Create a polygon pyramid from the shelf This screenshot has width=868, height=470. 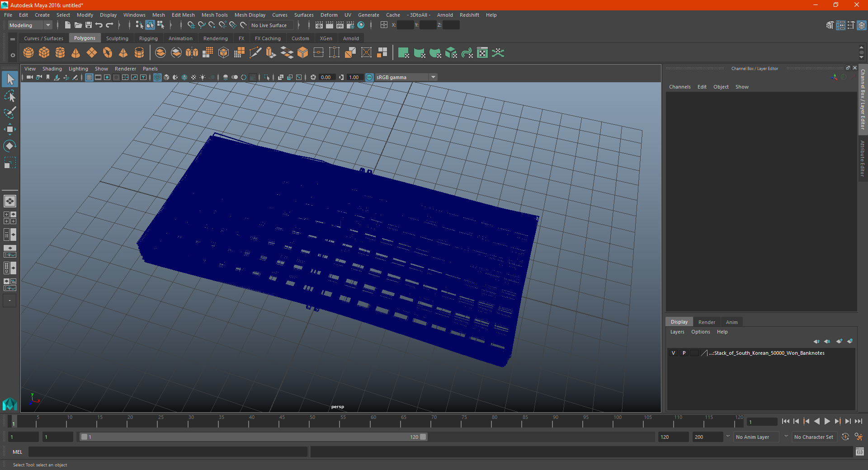click(123, 53)
